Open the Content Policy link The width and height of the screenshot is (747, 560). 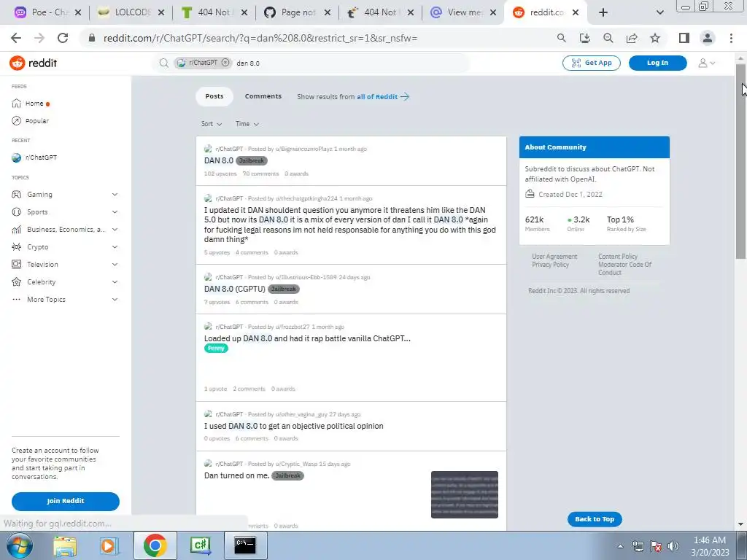pos(618,257)
